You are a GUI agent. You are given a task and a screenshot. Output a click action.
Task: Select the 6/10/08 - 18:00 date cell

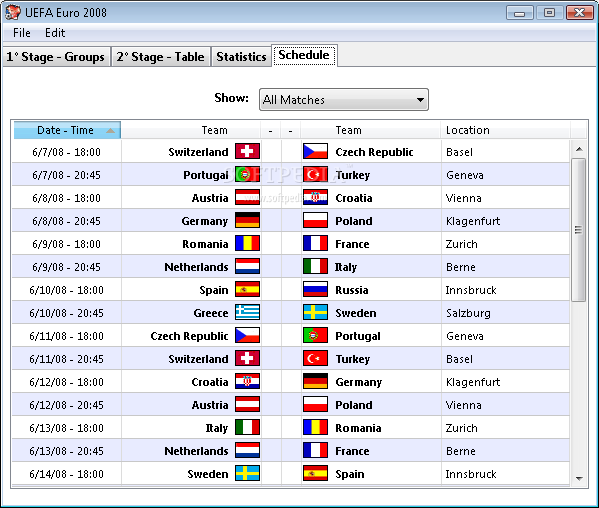point(66,290)
